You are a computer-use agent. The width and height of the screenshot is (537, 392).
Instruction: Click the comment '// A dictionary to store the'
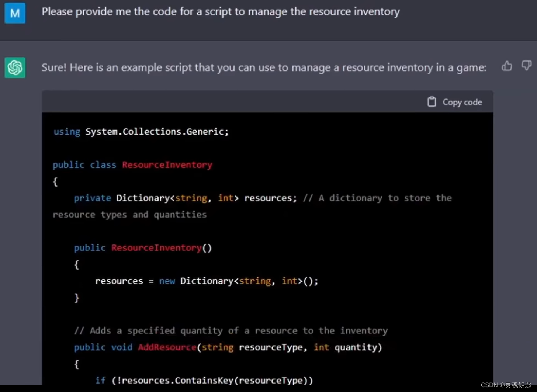tap(377, 198)
